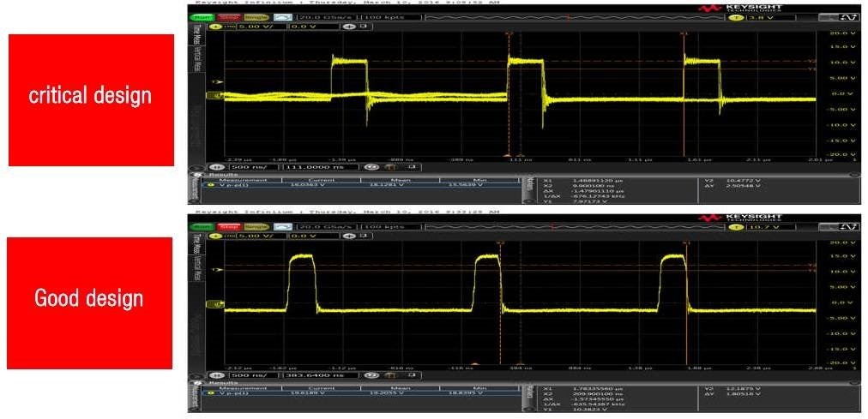Click the zero-position icon beside bottom timebase
Screen dimensions: 868x419
371,374
